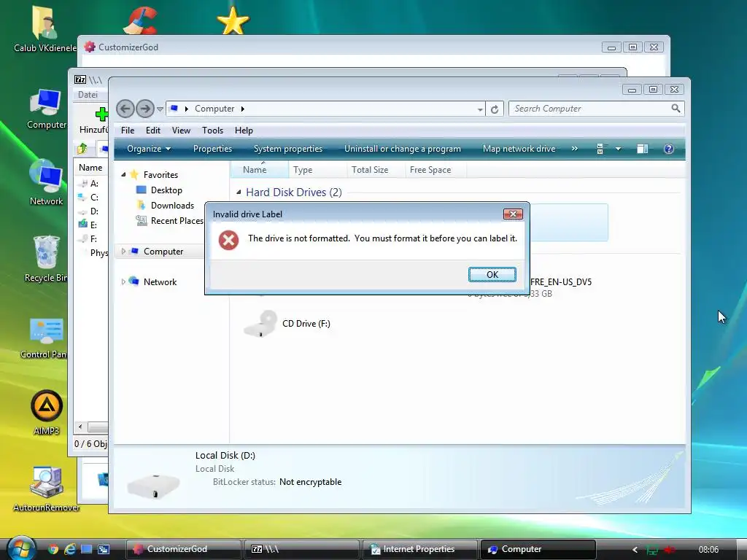The image size is (747, 560).
Task: Open the Calub VKdienele folder icon
Action: pyautogui.click(x=45, y=28)
